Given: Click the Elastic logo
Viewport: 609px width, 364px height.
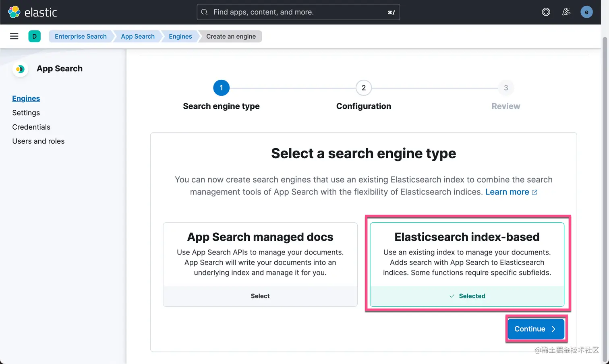Looking at the screenshot, I should click(33, 12).
